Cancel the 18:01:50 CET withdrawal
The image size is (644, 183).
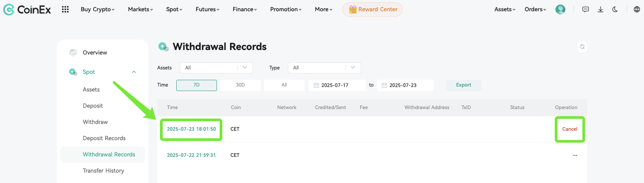[x=569, y=129]
